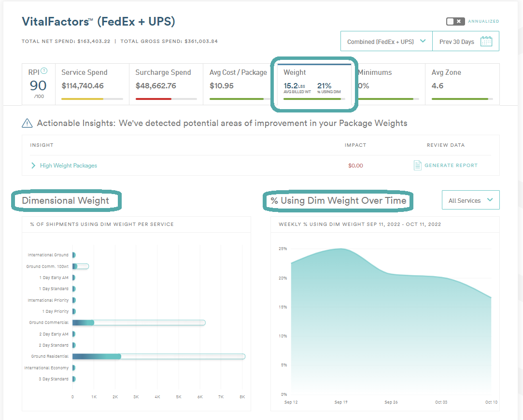Switch to the Service Spend tab

click(92, 84)
